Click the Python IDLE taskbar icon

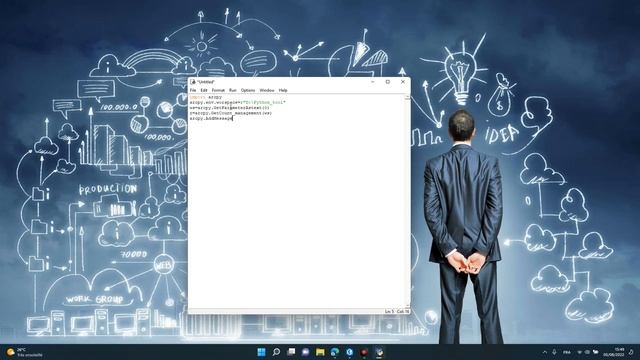(x=379, y=352)
